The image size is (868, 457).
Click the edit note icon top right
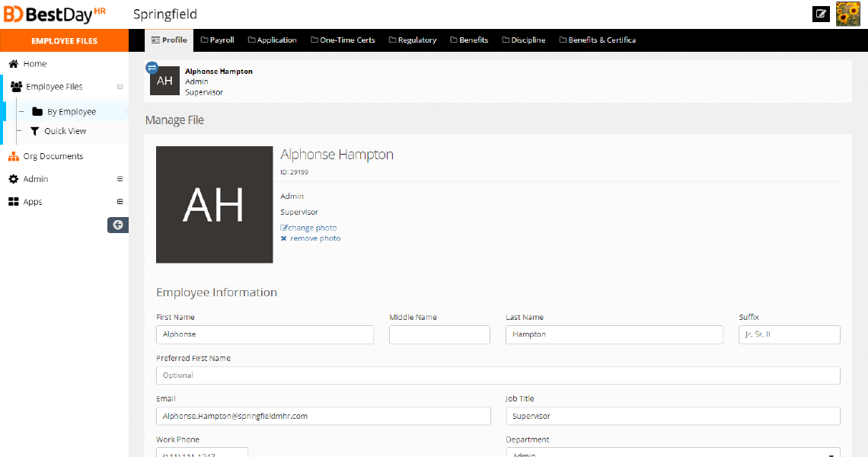[x=821, y=14]
